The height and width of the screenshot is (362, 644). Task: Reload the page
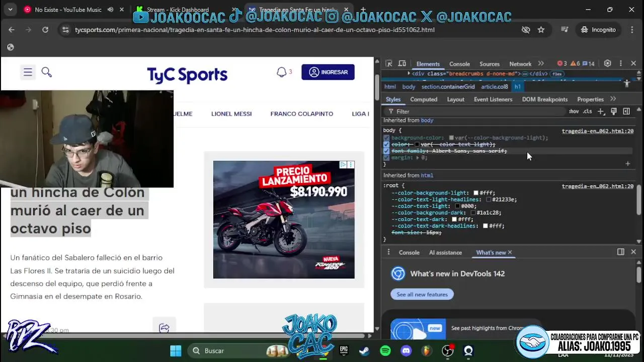(45, 30)
